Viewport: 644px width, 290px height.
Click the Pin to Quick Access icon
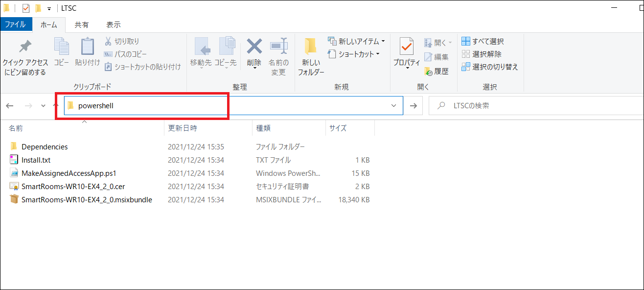coord(25,48)
